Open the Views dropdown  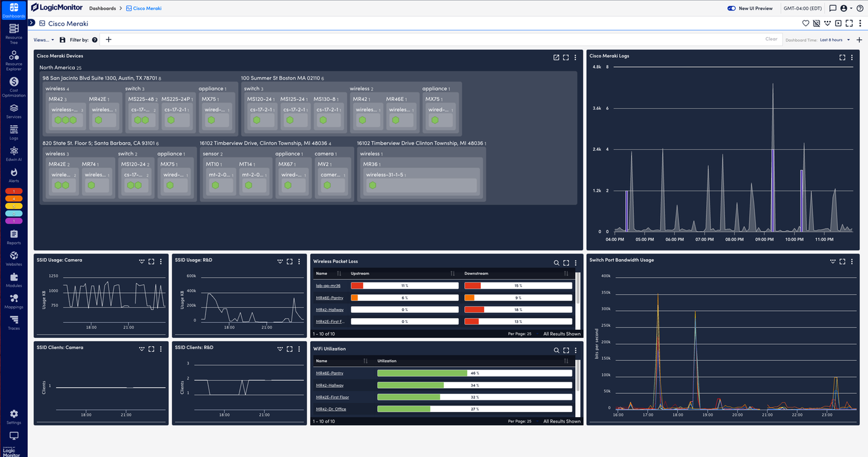[43, 39]
